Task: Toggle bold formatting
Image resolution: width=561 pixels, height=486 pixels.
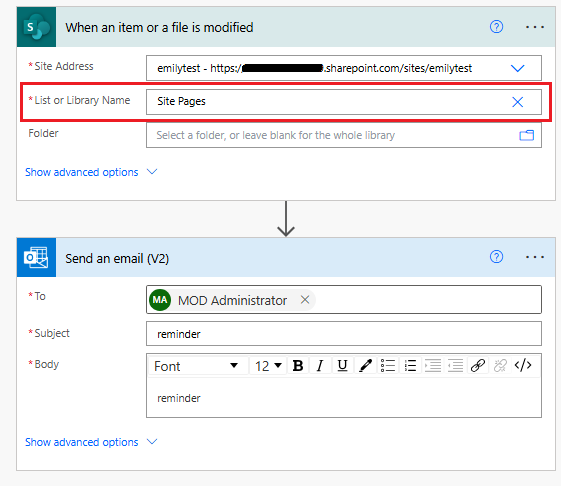Action: point(298,366)
